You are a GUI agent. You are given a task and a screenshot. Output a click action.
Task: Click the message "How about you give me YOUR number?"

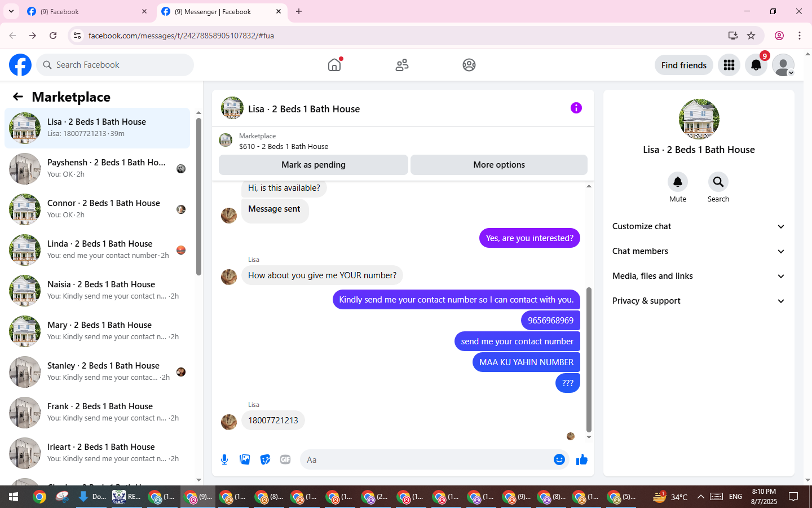(322, 275)
